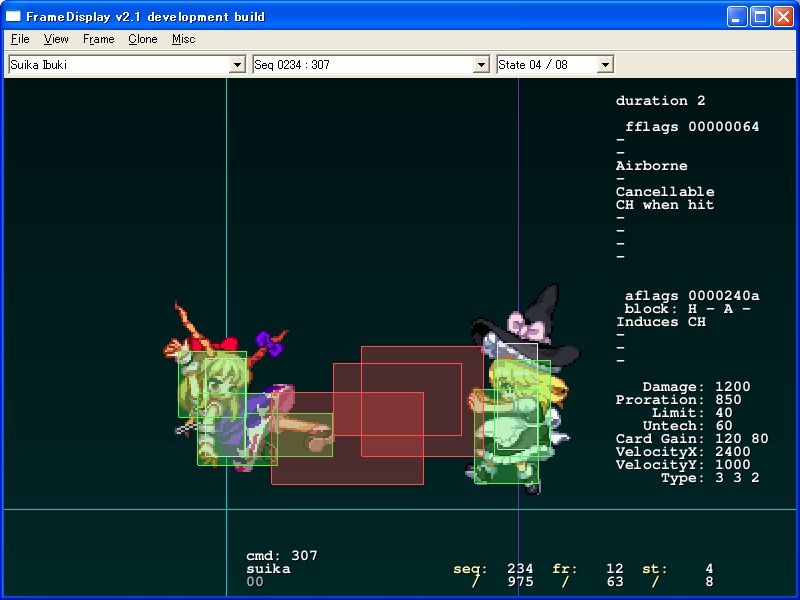Screen dimensions: 800x600
Task: Expand the Suika Ibuki character dropdown arrow
Action: click(x=237, y=65)
